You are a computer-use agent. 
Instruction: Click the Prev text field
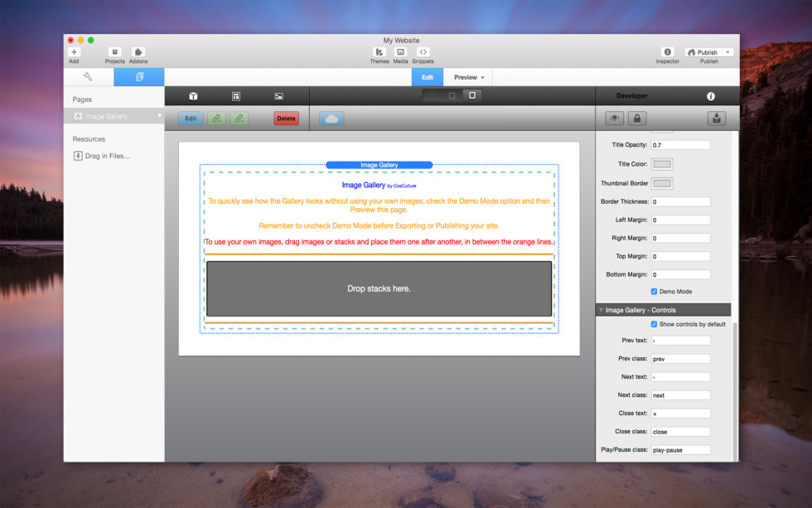click(680, 341)
